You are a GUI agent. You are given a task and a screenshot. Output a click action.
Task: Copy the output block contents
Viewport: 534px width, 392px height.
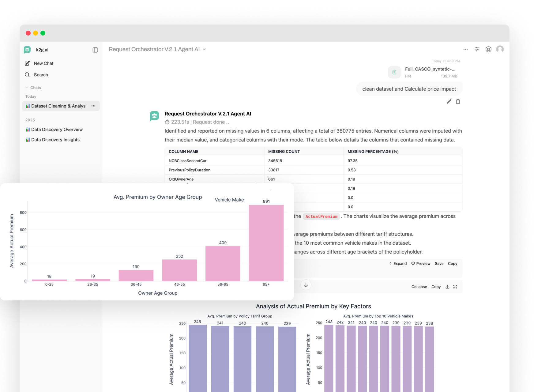(436, 287)
